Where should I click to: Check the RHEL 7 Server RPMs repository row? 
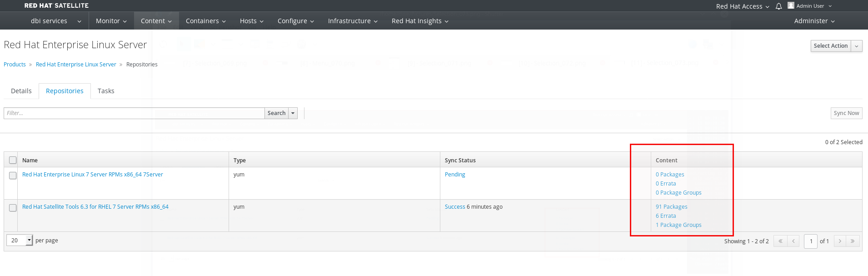[x=13, y=176]
